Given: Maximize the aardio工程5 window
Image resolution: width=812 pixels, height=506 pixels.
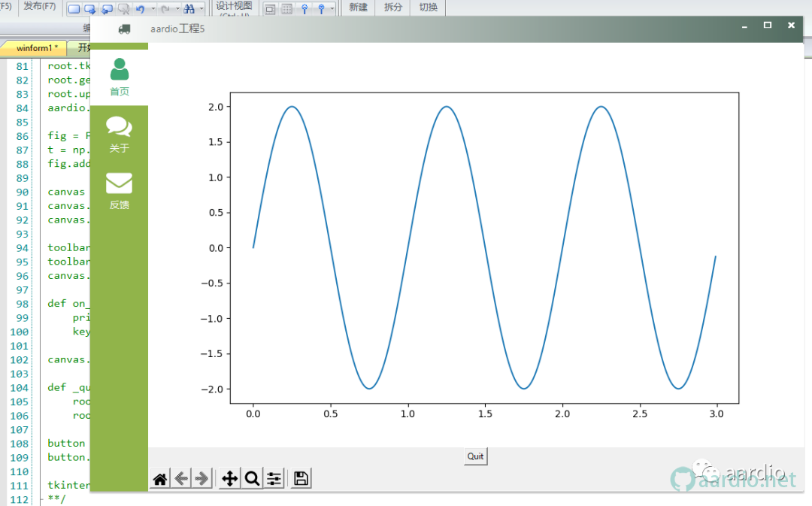Looking at the screenshot, I should tap(768, 25).
